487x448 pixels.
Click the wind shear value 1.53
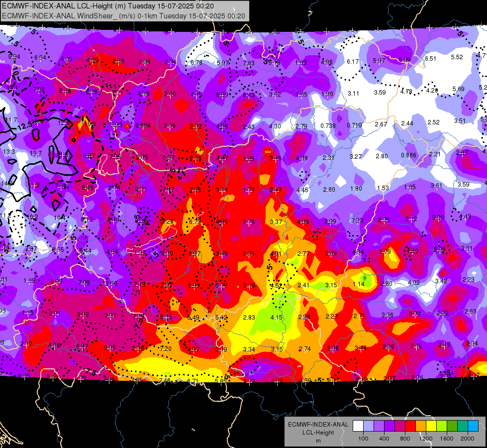click(383, 188)
